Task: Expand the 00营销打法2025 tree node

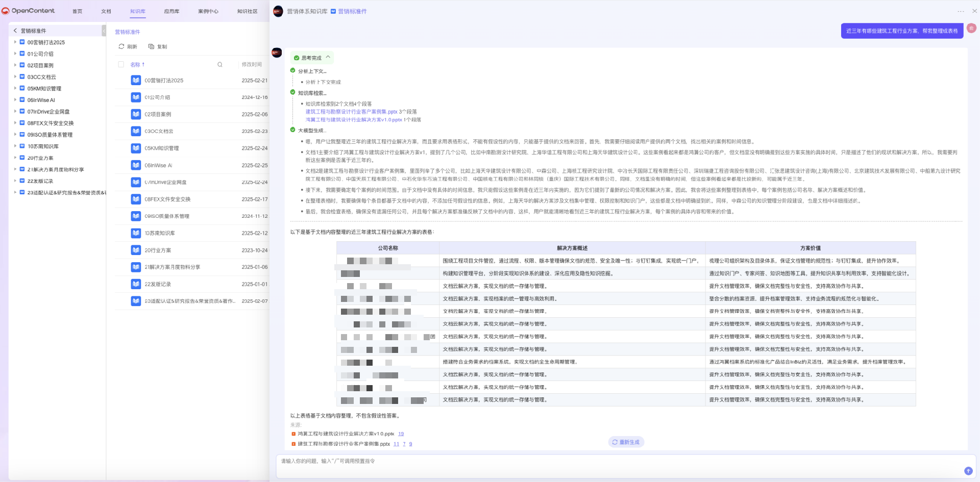Action: tap(15, 42)
